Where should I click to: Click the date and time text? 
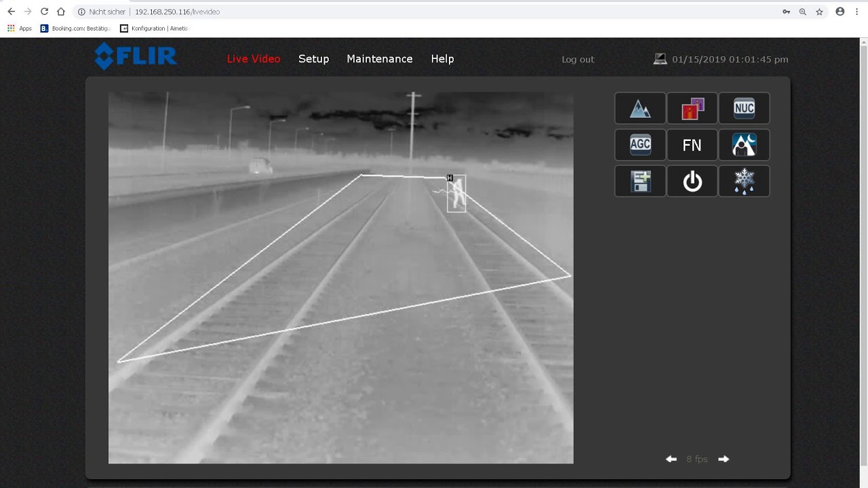pos(730,60)
